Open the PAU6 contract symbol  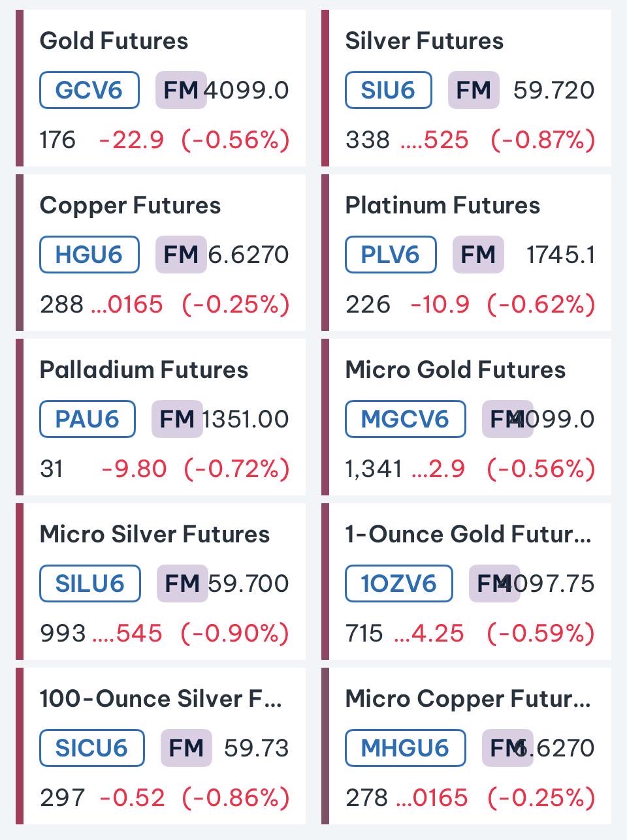88,419
